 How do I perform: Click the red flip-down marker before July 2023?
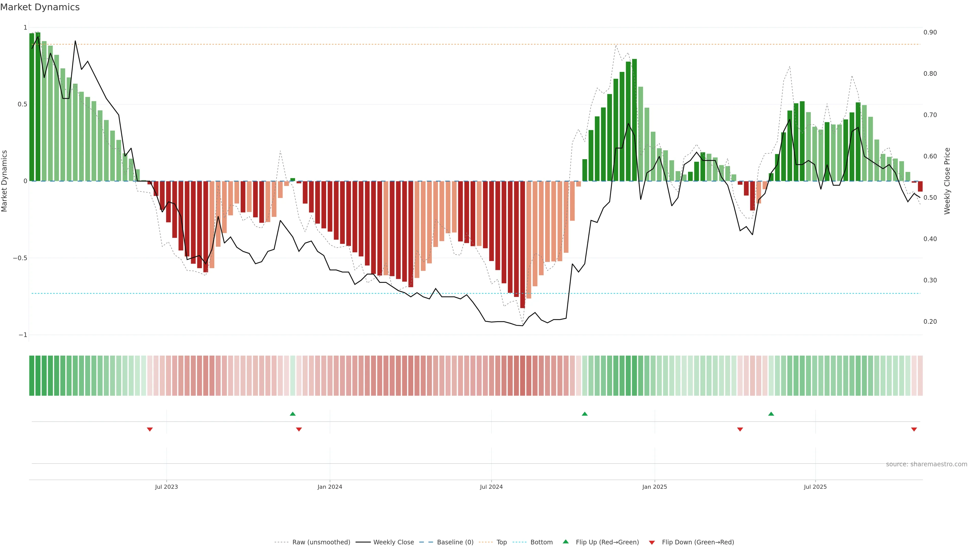pos(150,429)
